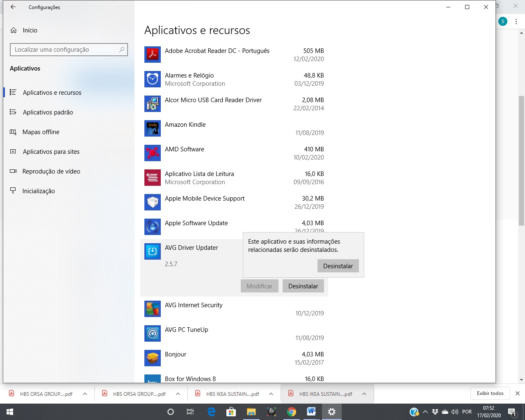Open Microsoft Store from taskbar
This screenshot has height=420, width=525.
[231, 412]
